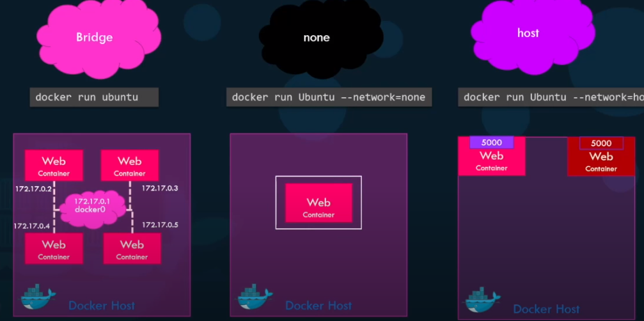Click the dark red Web Container
This screenshot has height=321, width=644.
click(601, 157)
